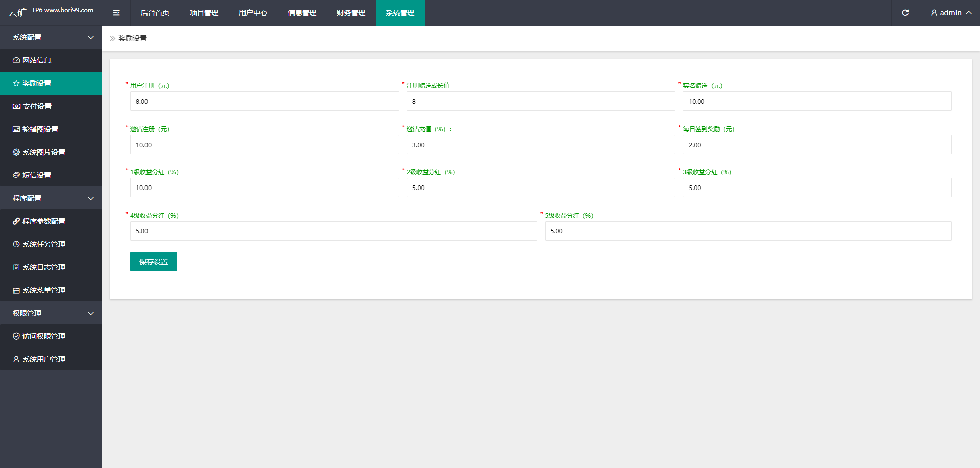Click the admin user avatar icon

click(x=934, y=13)
